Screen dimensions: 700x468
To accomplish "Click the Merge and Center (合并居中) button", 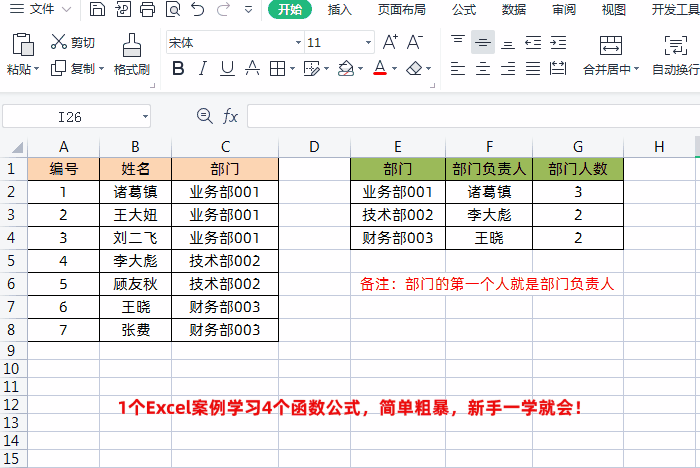I will (611, 54).
